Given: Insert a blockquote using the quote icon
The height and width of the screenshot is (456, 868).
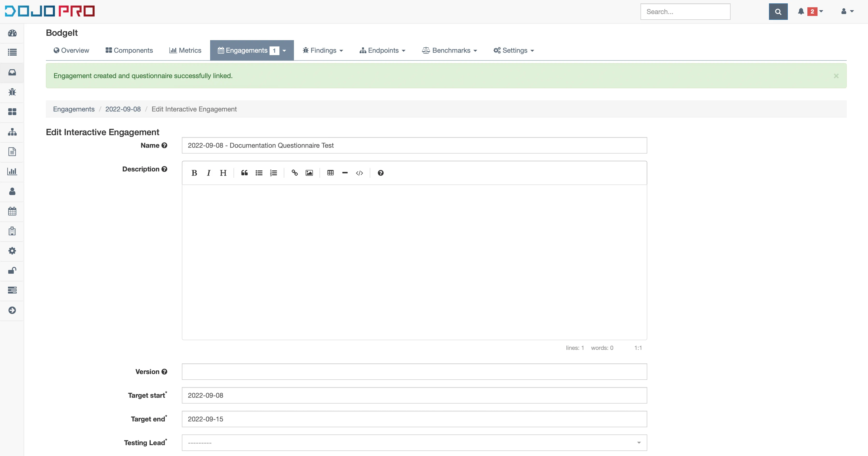Looking at the screenshot, I should tap(244, 173).
